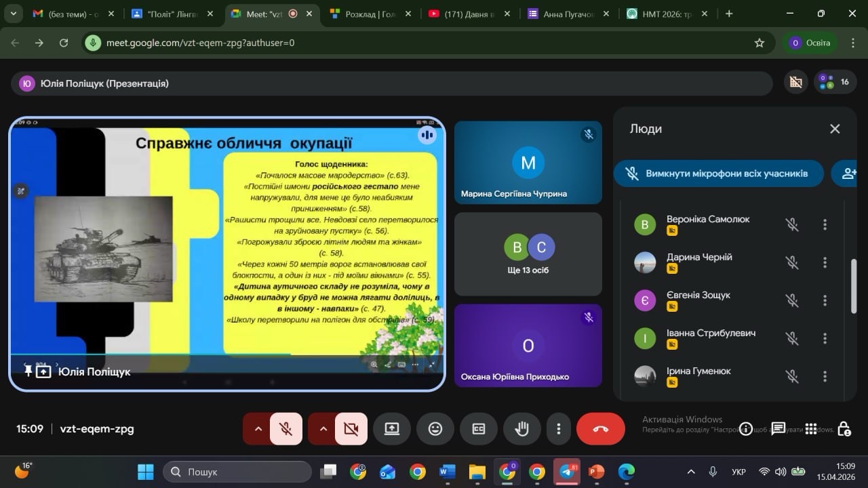
Task: Click the raise hand icon
Action: (521, 429)
